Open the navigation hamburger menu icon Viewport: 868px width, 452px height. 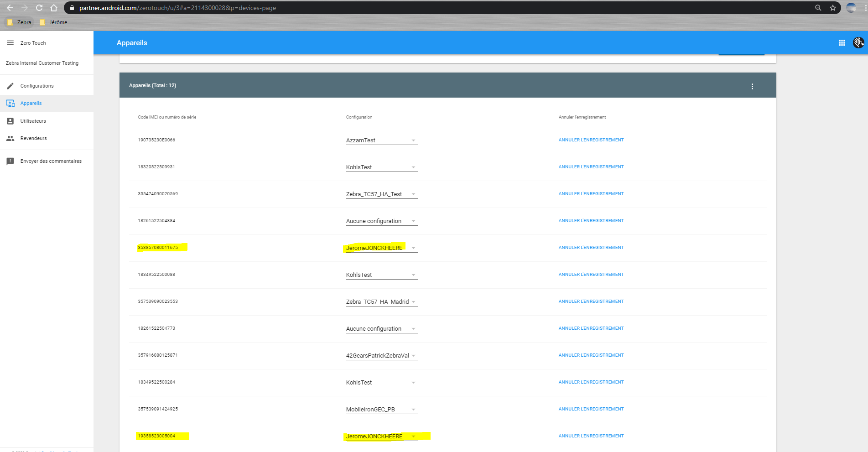[10, 42]
